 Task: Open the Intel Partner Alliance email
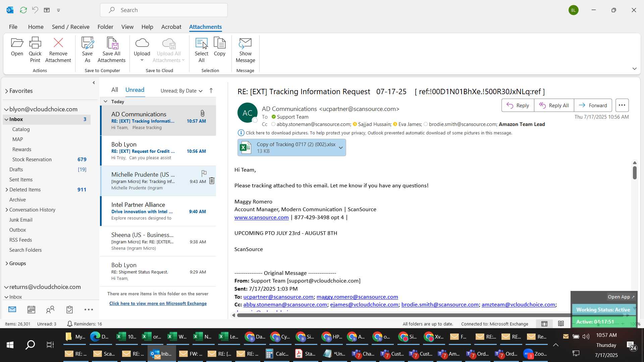point(158,211)
